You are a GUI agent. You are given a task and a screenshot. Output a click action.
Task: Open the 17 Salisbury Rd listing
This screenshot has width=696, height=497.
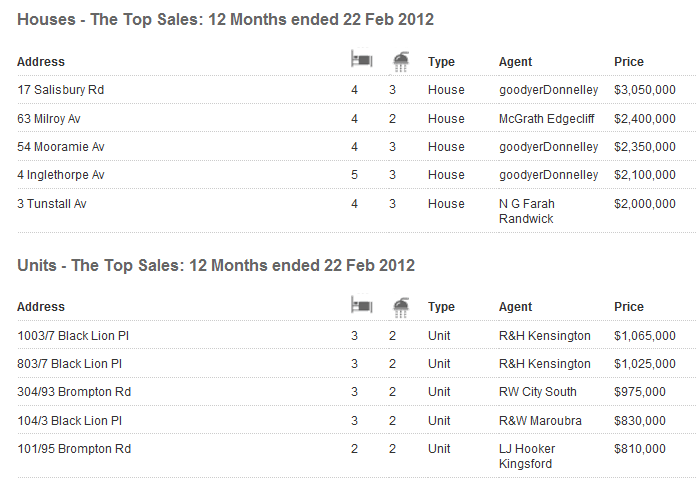point(60,90)
